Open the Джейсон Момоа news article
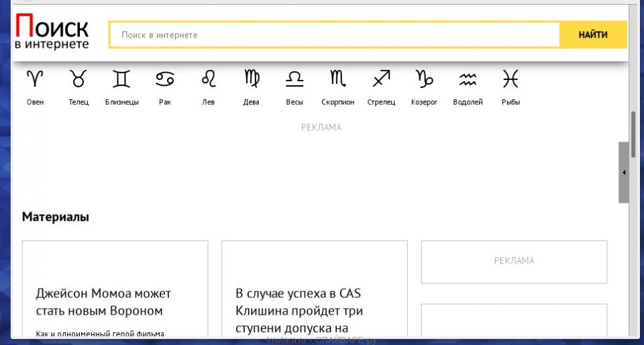 tap(103, 302)
